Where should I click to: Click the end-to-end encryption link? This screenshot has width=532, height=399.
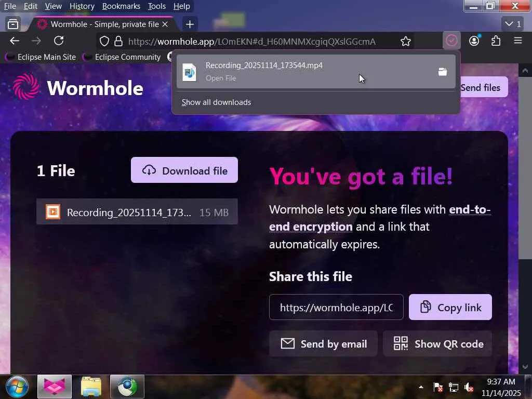tap(380, 218)
